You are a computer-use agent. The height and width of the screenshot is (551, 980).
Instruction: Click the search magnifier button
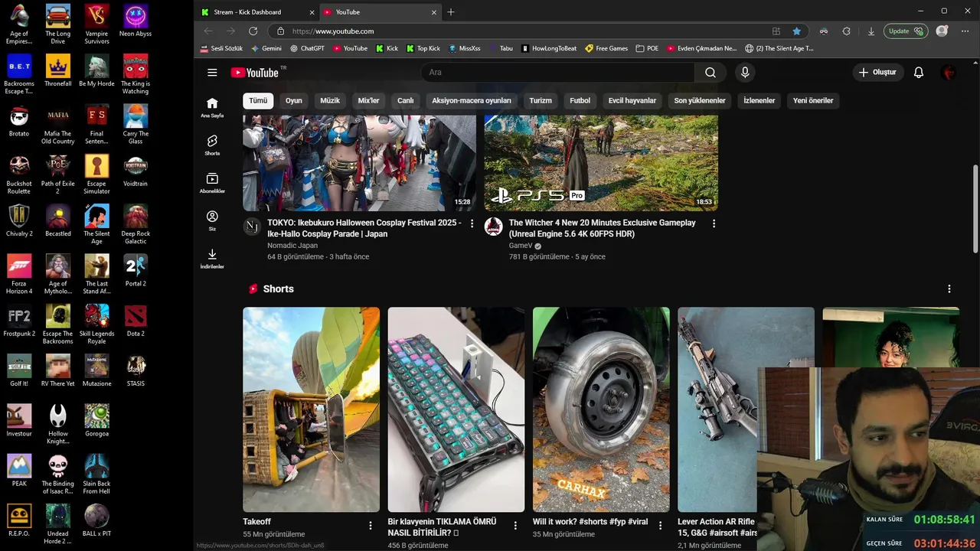[710, 72]
